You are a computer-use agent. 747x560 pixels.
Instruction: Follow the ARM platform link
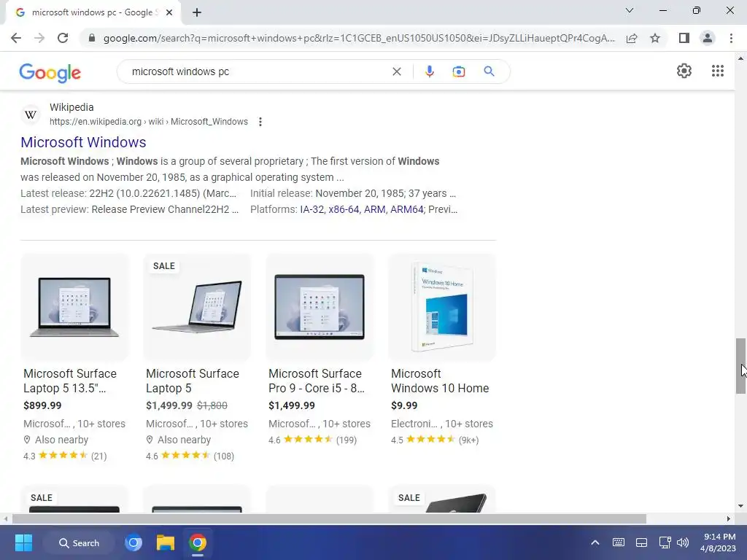pyautogui.click(x=374, y=209)
